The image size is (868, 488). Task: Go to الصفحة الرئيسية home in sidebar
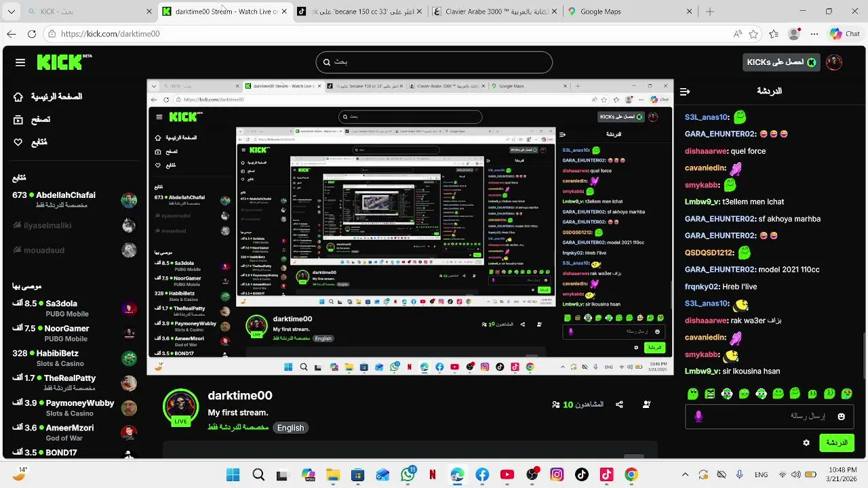[47, 97]
